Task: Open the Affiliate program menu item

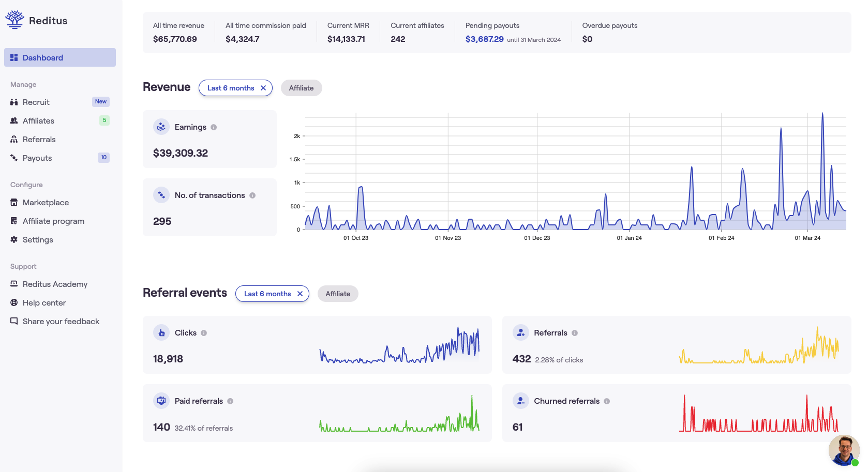Action: [53, 221]
